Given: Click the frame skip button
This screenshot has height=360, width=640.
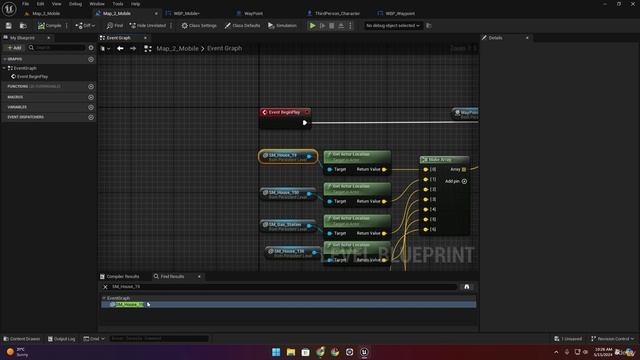Looking at the screenshot, I should pyautogui.click(x=322, y=26).
